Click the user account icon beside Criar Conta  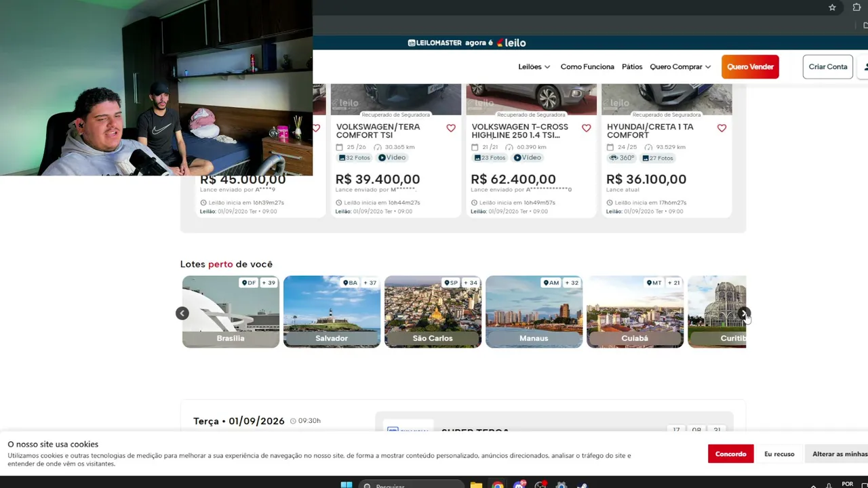point(863,66)
